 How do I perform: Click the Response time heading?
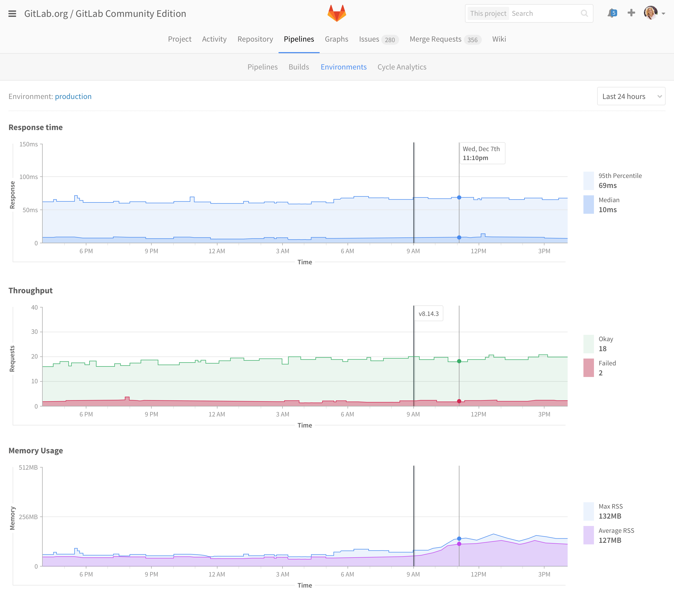click(36, 127)
